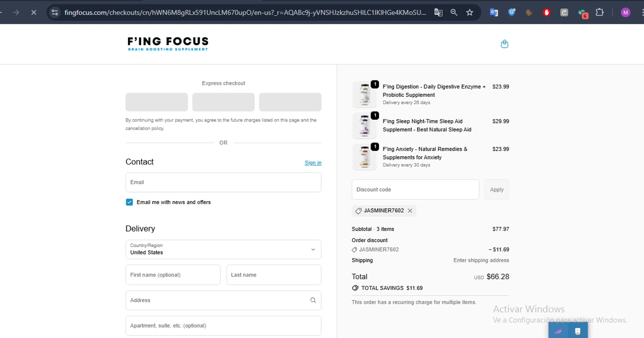This screenshot has width=644, height=338.
Task: Click the F'ing Sleep Night-Time product title
Action: [427, 125]
